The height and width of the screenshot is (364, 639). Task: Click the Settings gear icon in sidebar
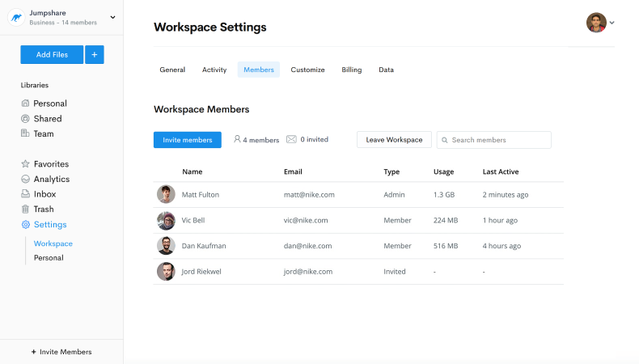click(26, 225)
